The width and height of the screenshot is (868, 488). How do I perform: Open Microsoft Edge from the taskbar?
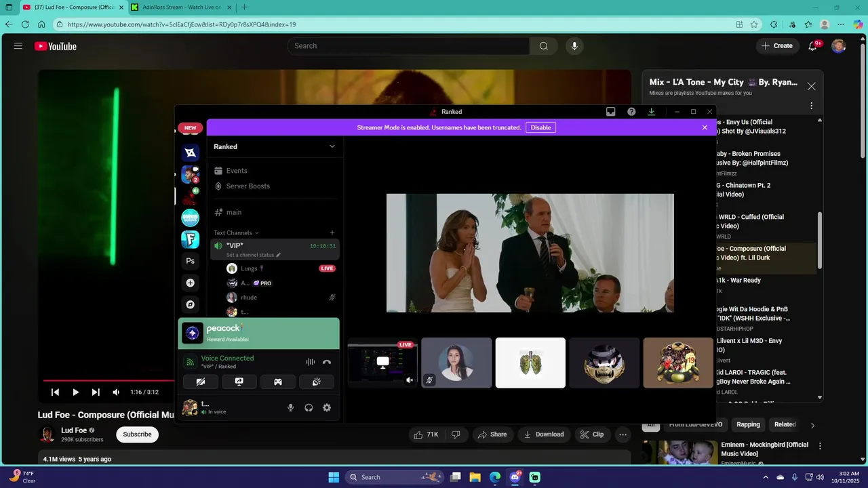pos(495,477)
